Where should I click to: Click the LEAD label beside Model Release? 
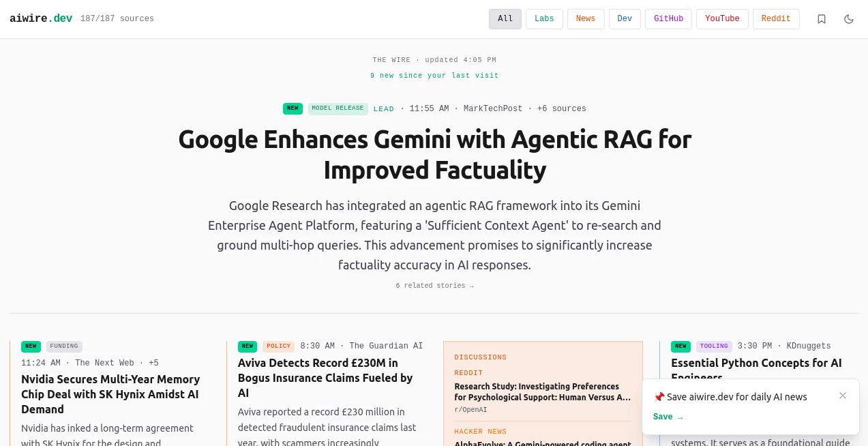(x=384, y=109)
